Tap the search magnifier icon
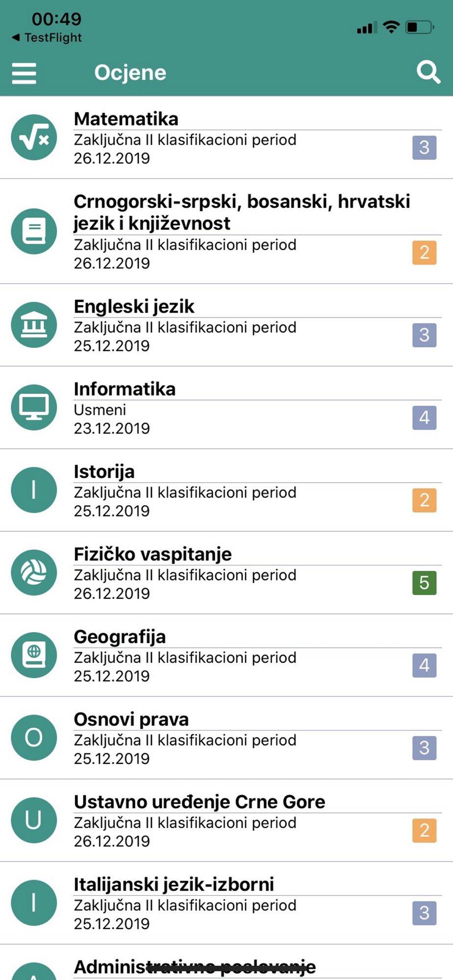 [428, 73]
